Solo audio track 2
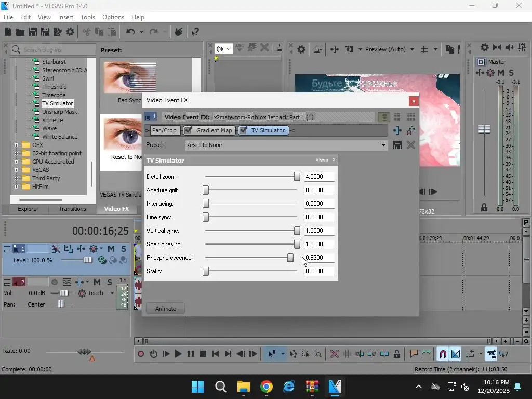The width and height of the screenshot is (532, 399). (x=109, y=282)
